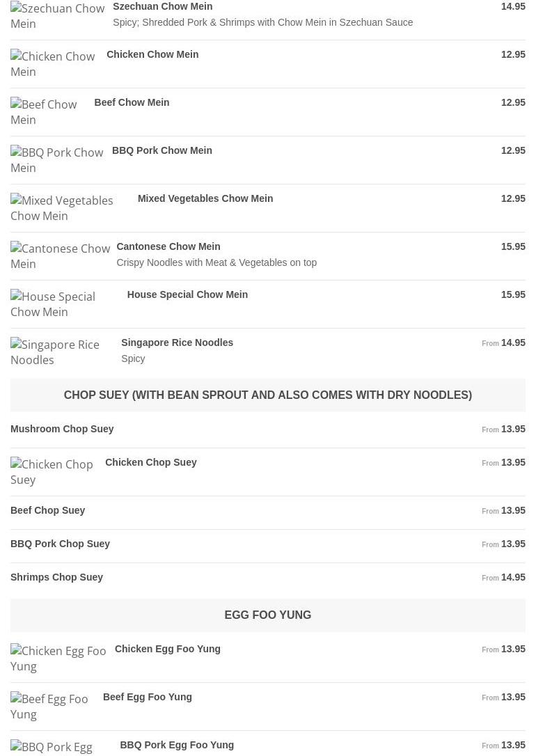Select the Szechuan Chow Mein item title
This screenshot has height=756, width=536.
[x=162, y=6]
